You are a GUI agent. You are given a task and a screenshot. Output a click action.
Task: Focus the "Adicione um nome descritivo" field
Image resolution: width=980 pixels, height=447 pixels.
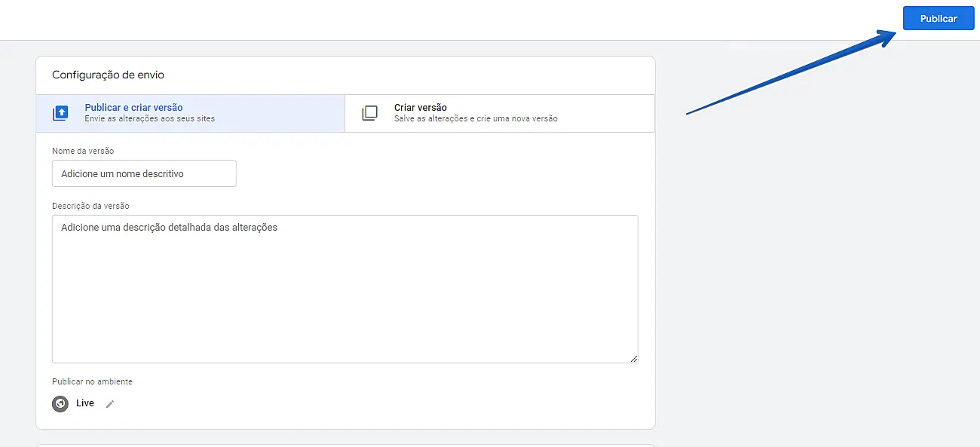point(144,173)
